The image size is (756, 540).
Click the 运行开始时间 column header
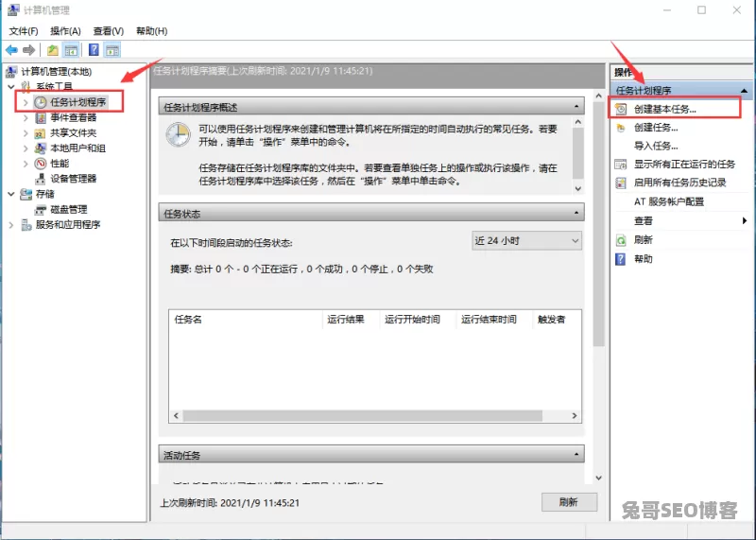(x=418, y=320)
